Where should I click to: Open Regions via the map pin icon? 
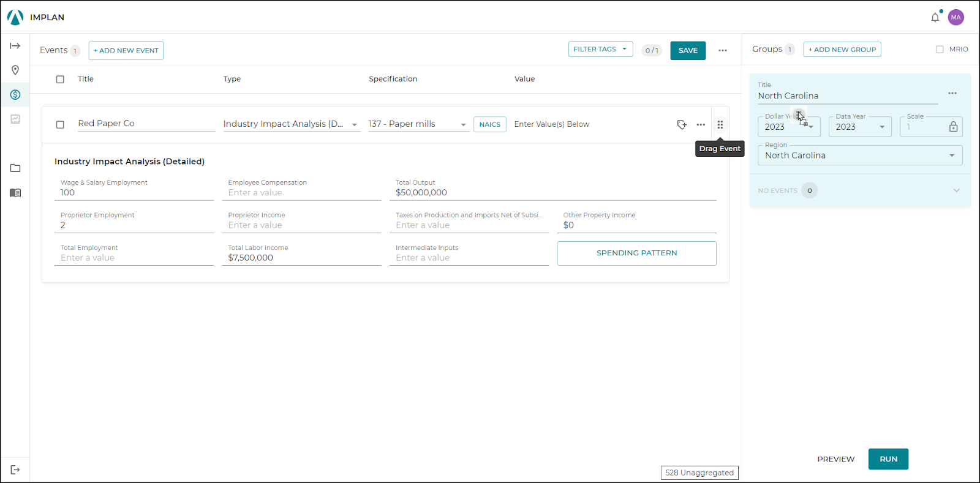click(15, 70)
